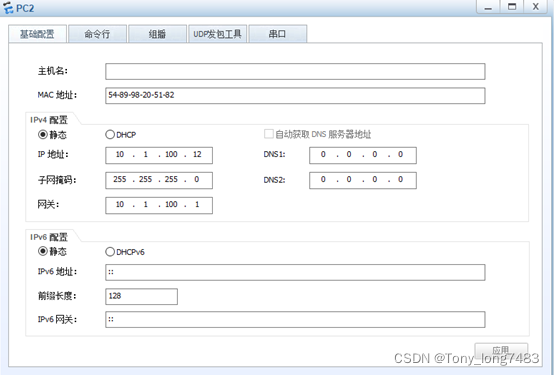This screenshot has height=375, width=554.
Task: Open the 命令行 tab
Action: point(98,34)
